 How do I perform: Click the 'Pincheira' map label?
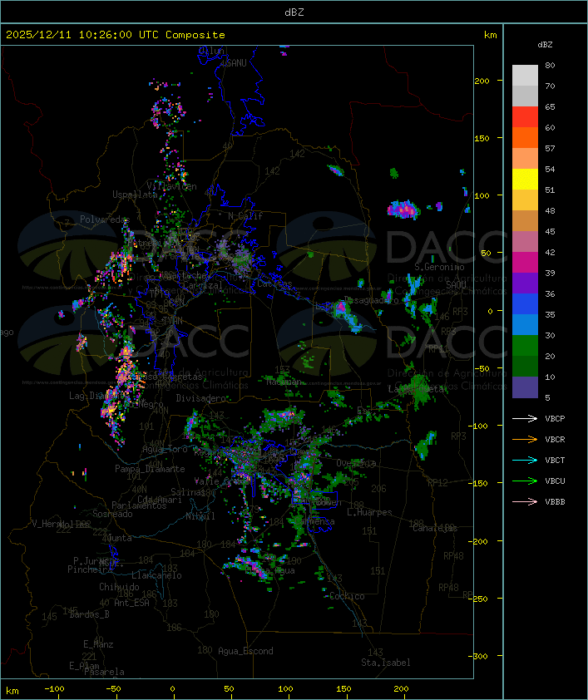pos(90,569)
